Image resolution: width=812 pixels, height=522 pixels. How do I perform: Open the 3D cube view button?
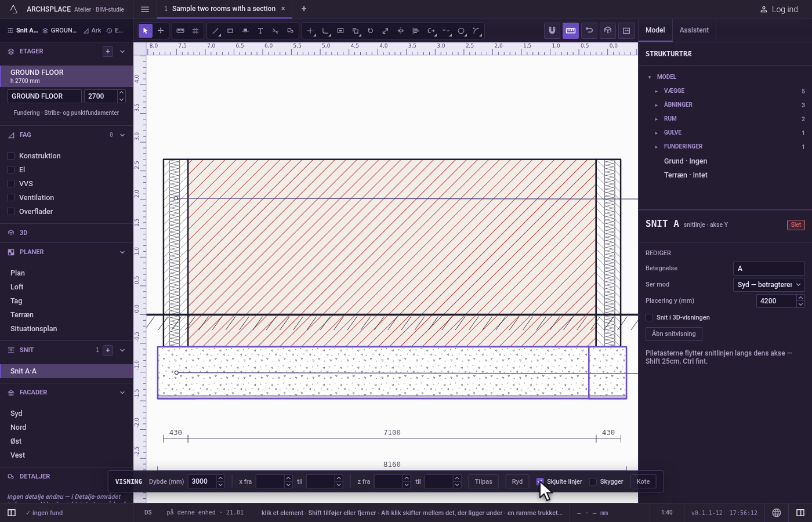(x=608, y=31)
